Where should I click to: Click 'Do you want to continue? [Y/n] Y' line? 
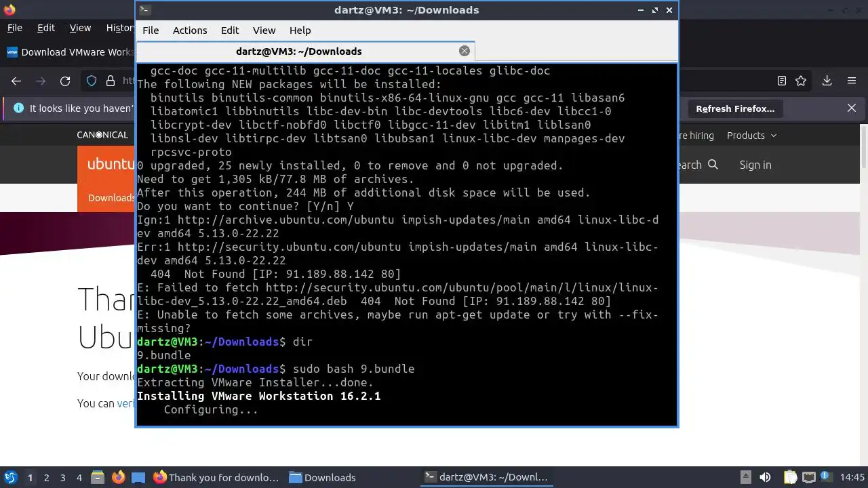point(245,206)
